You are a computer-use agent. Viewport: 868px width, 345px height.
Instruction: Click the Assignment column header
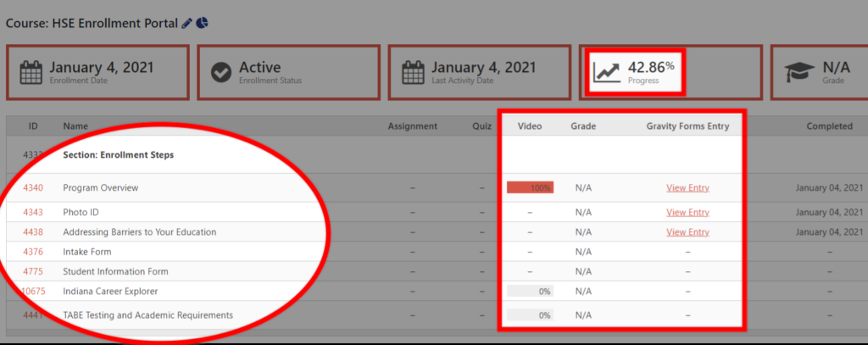pyautogui.click(x=413, y=126)
